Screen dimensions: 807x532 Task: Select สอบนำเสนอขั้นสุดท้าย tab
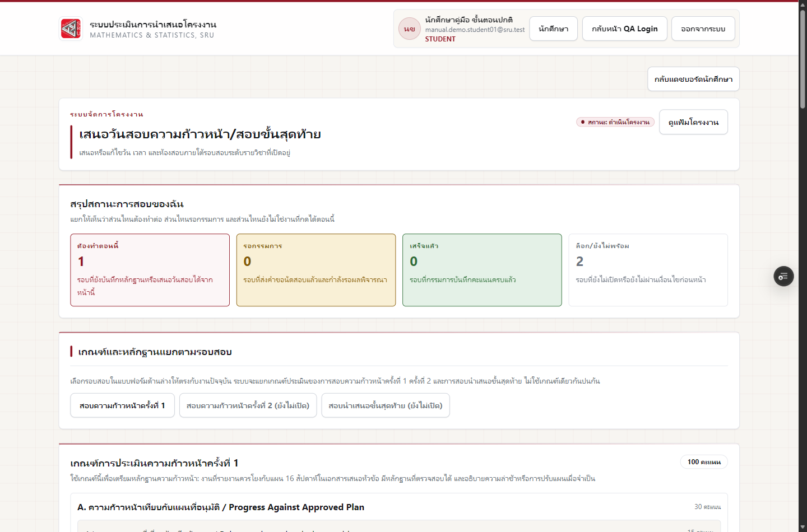[386, 405]
